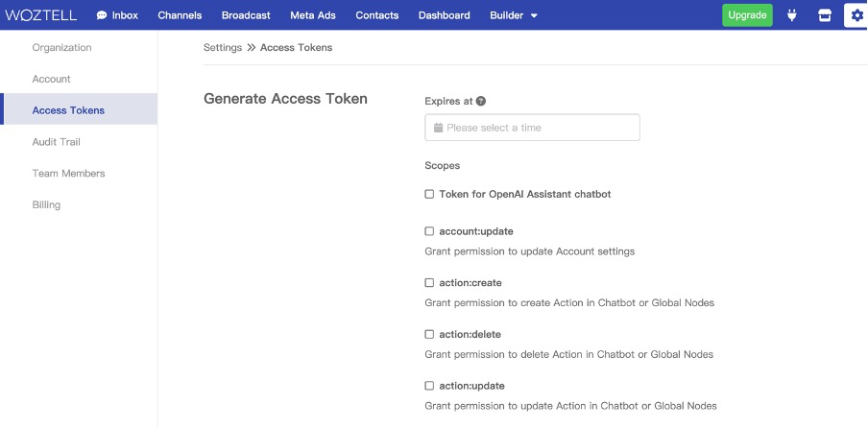Tick the action:create scope checkbox
The width and height of the screenshot is (868, 428).
pyautogui.click(x=429, y=283)
